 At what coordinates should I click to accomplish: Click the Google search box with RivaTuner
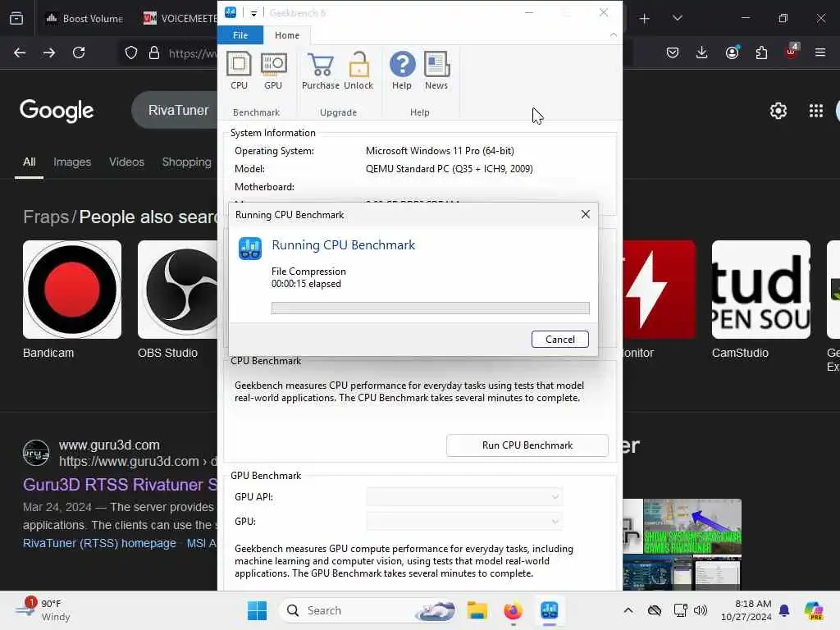(175, 110)
